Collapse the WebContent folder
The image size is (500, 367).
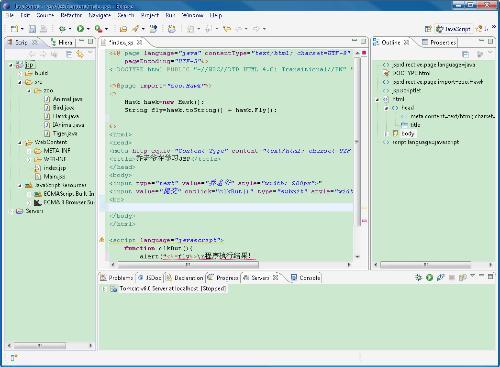[20, 142]
